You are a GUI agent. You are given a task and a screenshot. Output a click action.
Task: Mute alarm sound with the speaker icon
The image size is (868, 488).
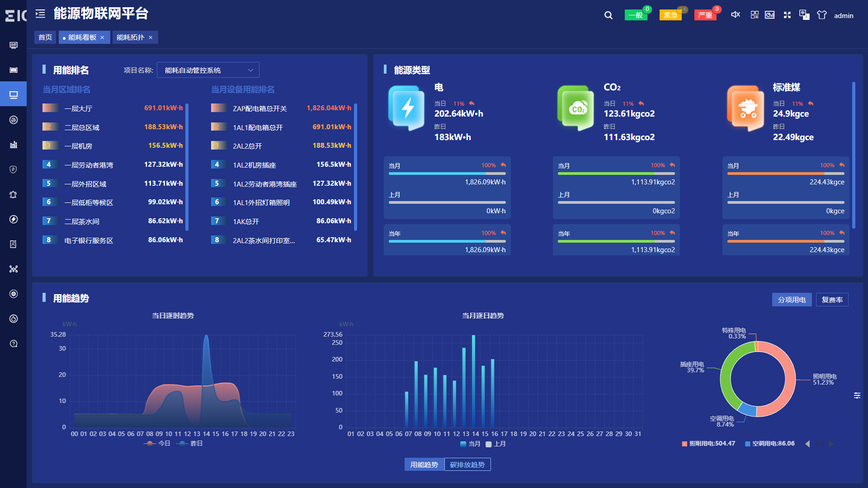[736, 15]
